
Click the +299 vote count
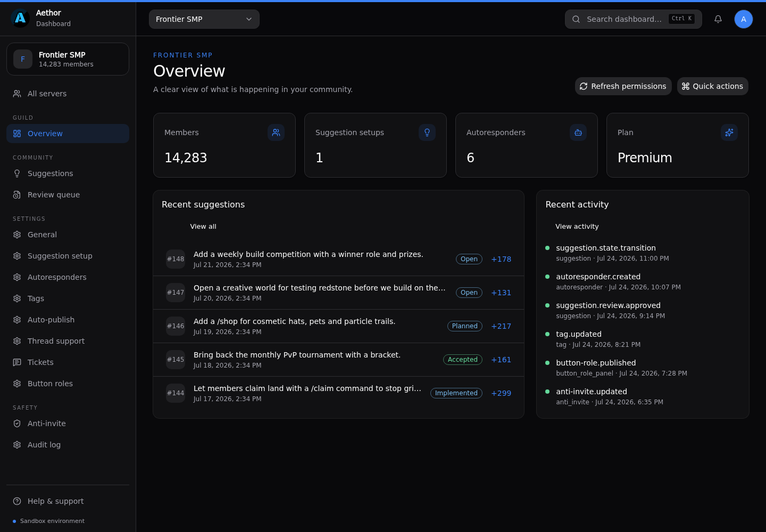pyautogui.click(x=501, y=393)
